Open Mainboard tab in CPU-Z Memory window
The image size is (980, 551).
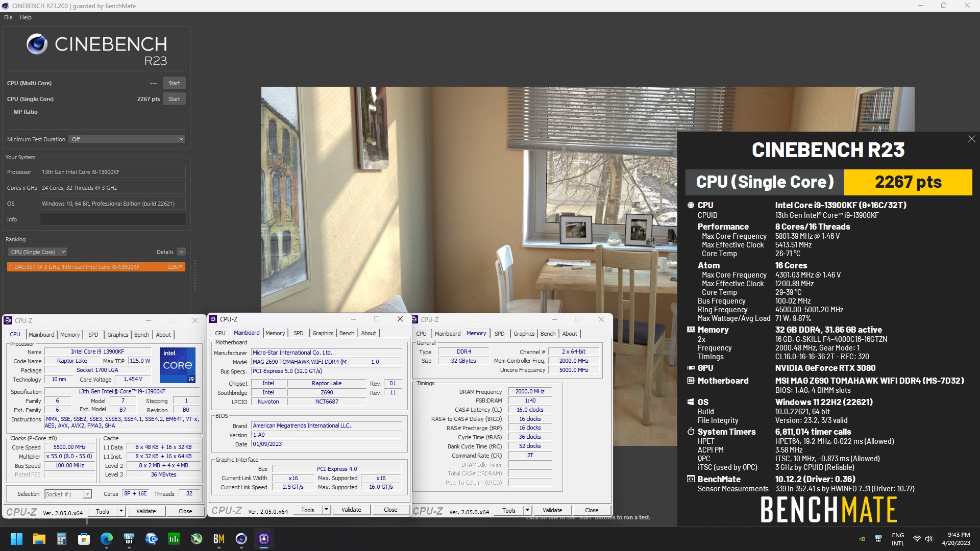click(x=448, y=334)
